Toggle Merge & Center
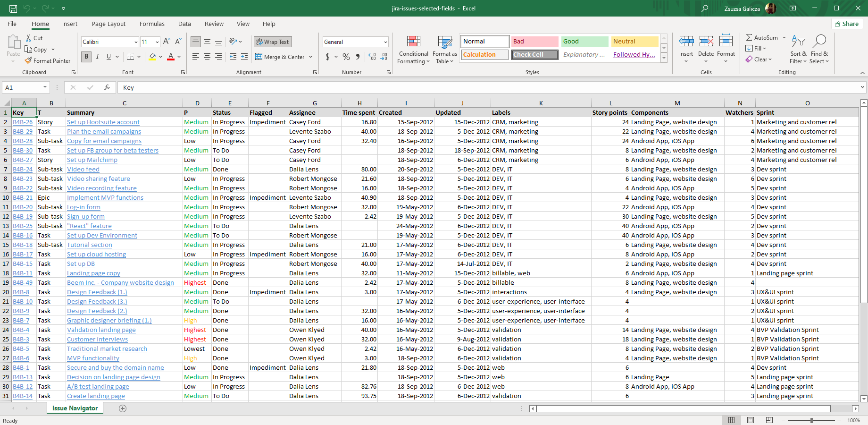 coord(281,57)
